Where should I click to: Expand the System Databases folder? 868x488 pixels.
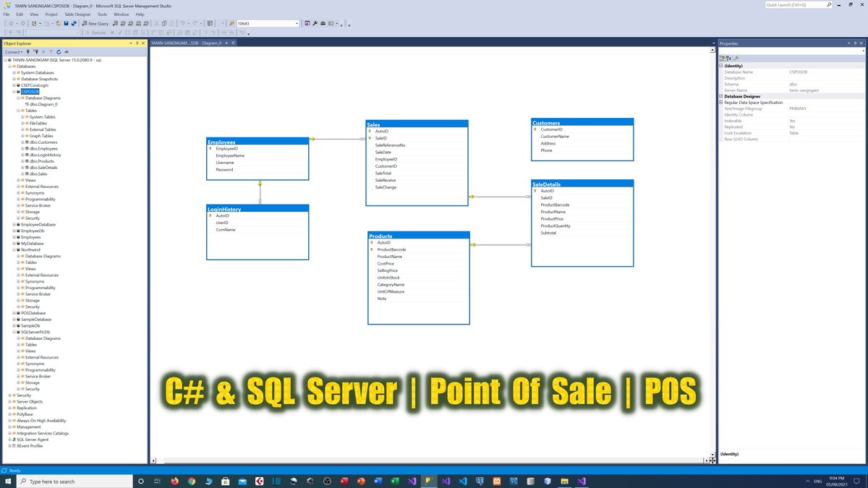click(14, 72)
